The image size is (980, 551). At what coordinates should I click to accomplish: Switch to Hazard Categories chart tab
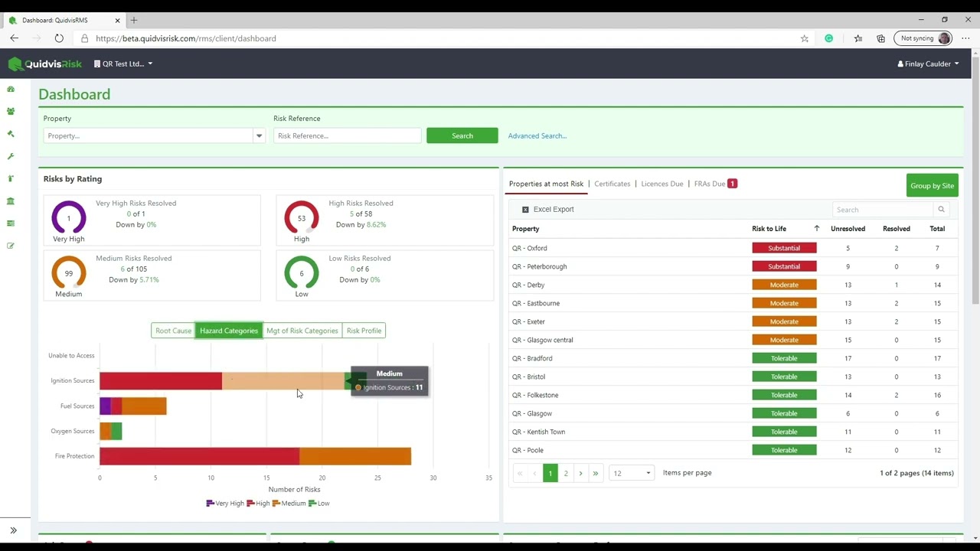tap(229, 331)
